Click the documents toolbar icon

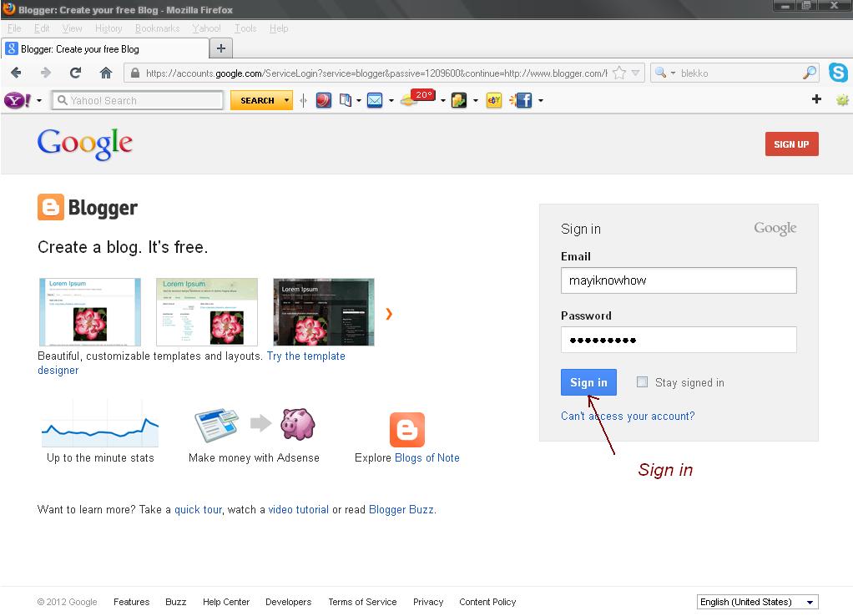click(x=346, y=100)
